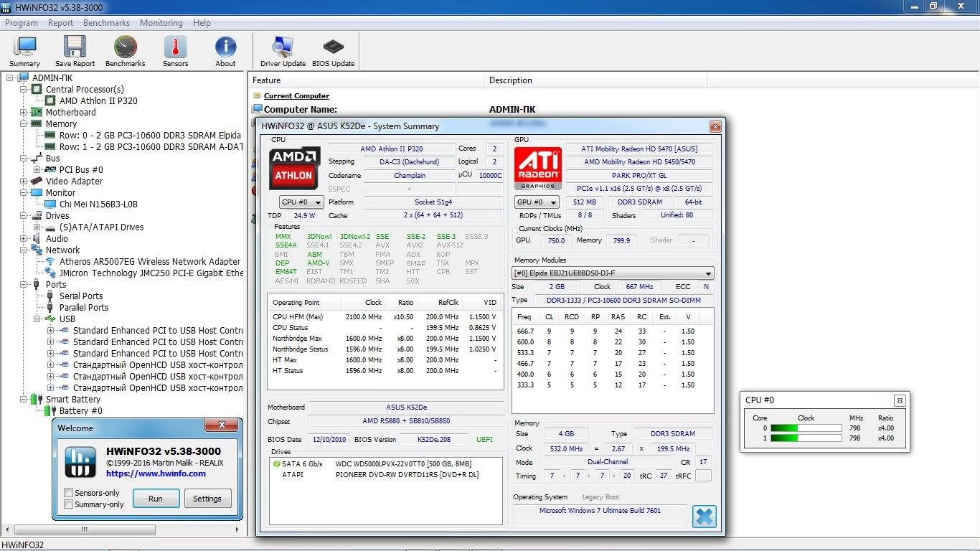Collapse the Central Processor(s) node

point(24,90)
